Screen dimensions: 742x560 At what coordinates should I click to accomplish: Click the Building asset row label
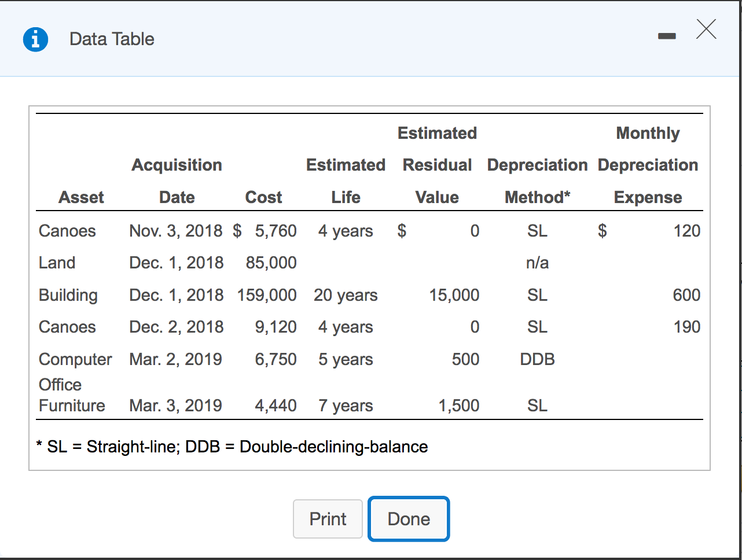click(x=68, y=295)
